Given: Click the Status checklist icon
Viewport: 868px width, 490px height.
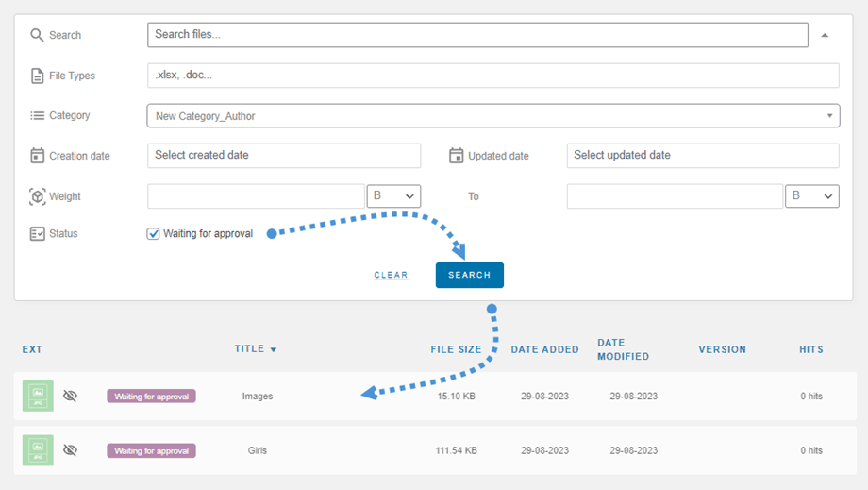Looking at the screenshot, I should (x=37, y=233).
